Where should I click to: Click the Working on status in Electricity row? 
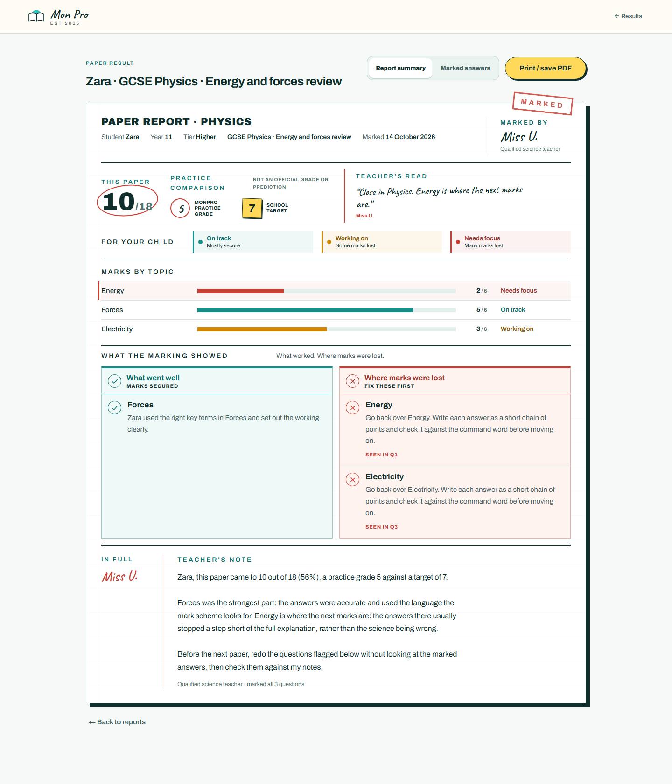point(517,329)
